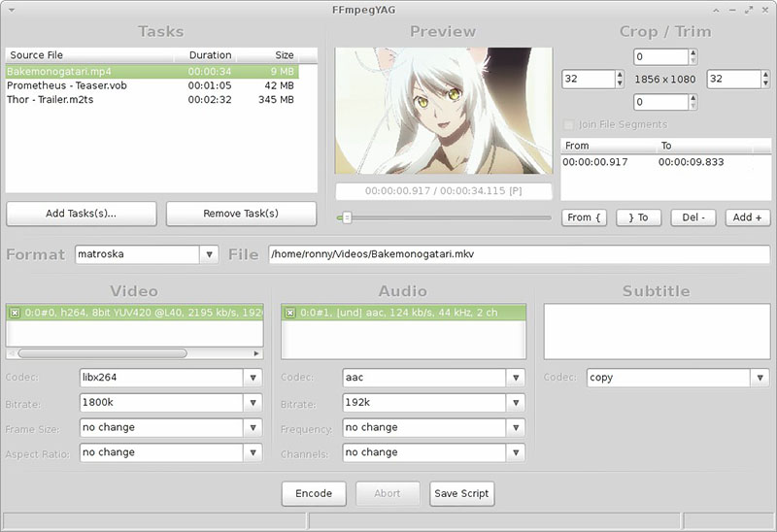Toggle the audio stream 0:0#1 checkbox

click(289, 313)
